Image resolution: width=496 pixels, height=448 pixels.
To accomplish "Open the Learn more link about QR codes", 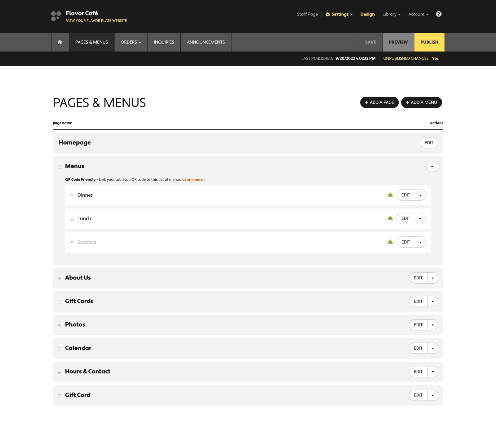I will [x=193, y=179].
